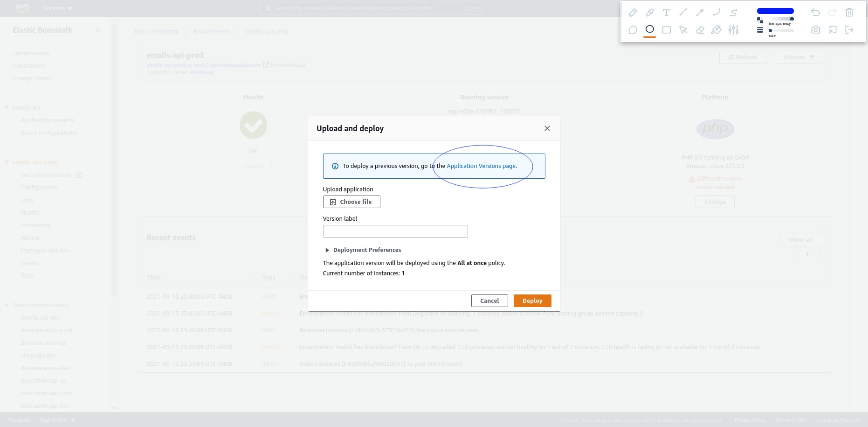
Task: Click the Elastic Beanstalk breadcrumb link
Action: (156, 32)
